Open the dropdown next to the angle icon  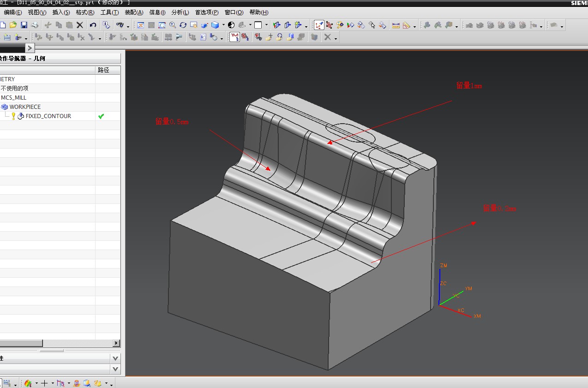click(414, 26)
